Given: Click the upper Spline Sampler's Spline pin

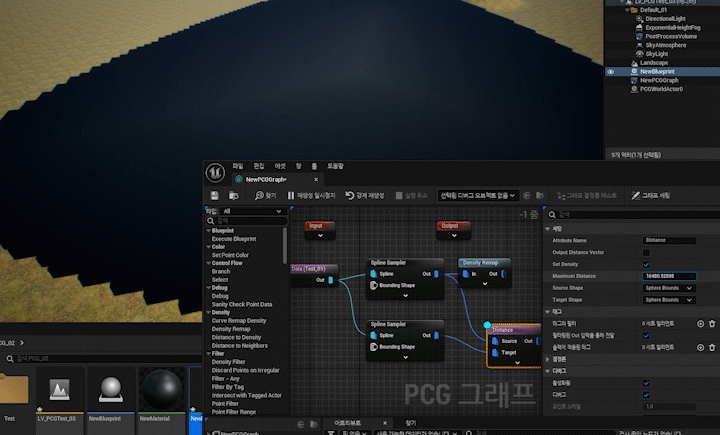Looking at the screenshot, I should coord(374,274).
